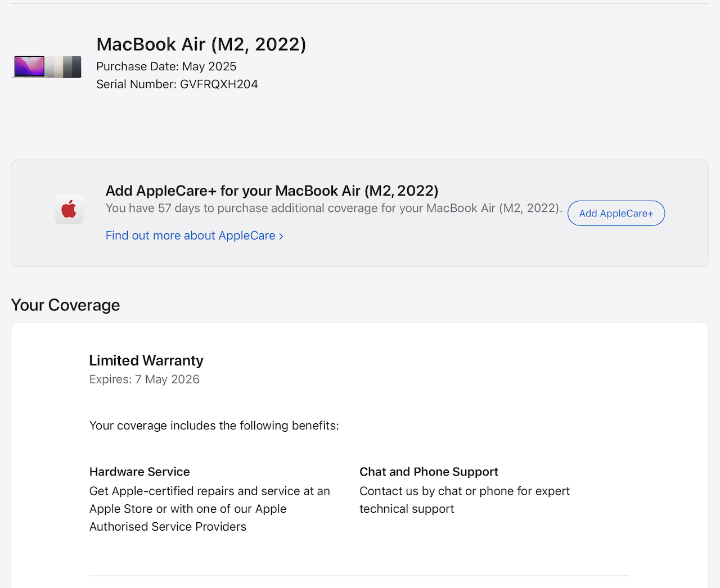
Task: Click the Your Coverage heading
Action: click(x=65, y=305)
